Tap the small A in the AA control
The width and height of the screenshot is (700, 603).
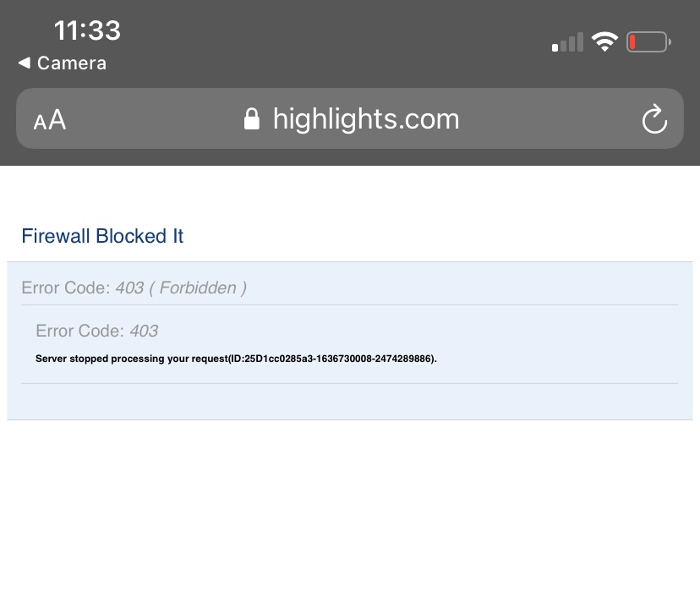[40, 123]
